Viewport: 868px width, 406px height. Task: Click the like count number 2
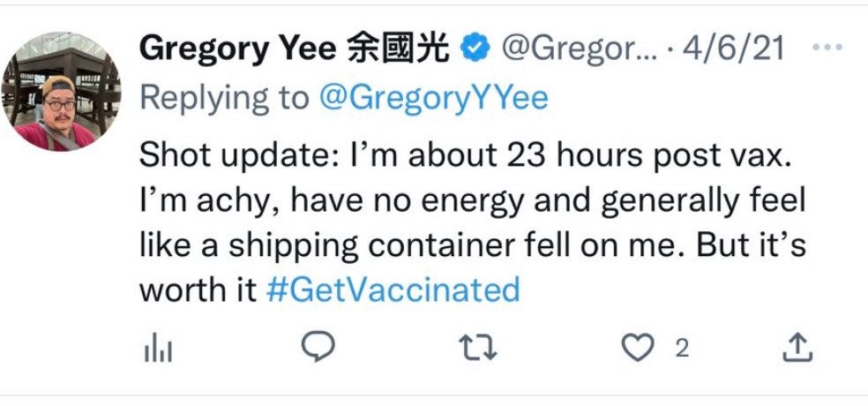point(681,350)
